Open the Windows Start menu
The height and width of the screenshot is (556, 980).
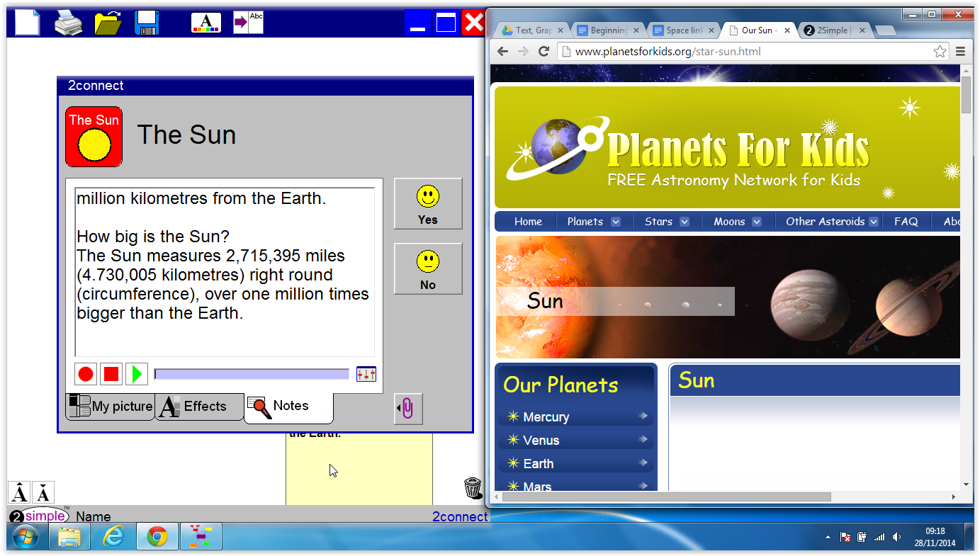pyautogui.click(x=26, y=538)
